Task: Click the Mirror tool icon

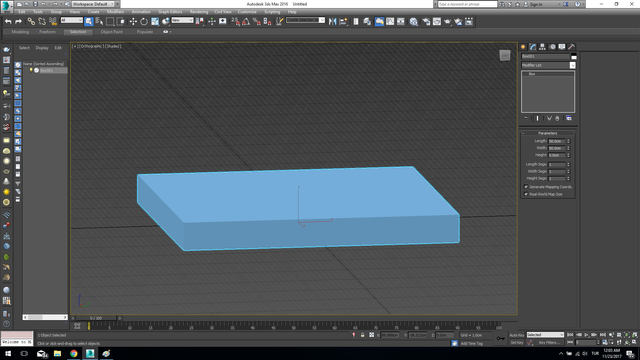Action: [332, 21]
